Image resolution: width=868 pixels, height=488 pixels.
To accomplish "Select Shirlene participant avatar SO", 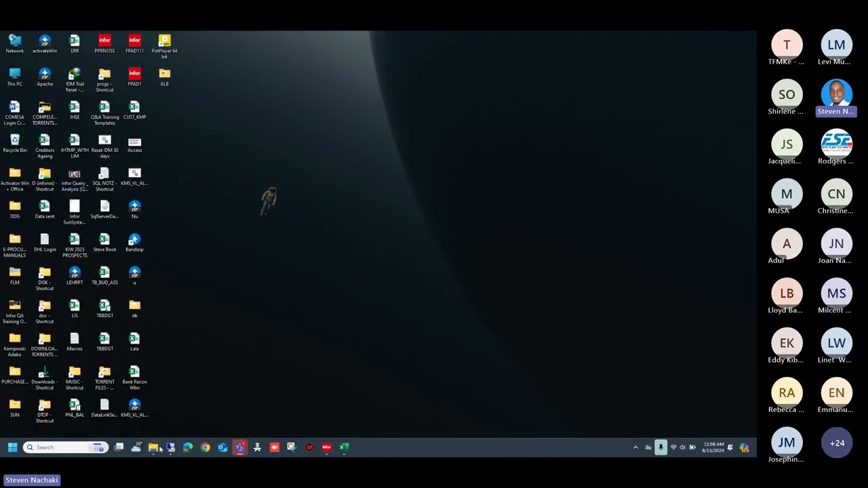I will point(787,95).
